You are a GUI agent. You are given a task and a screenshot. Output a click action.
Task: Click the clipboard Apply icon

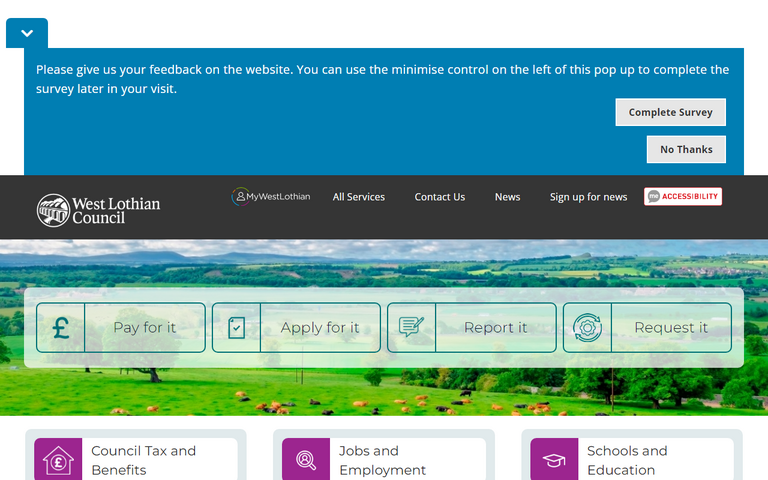click(x=237, y=328)
